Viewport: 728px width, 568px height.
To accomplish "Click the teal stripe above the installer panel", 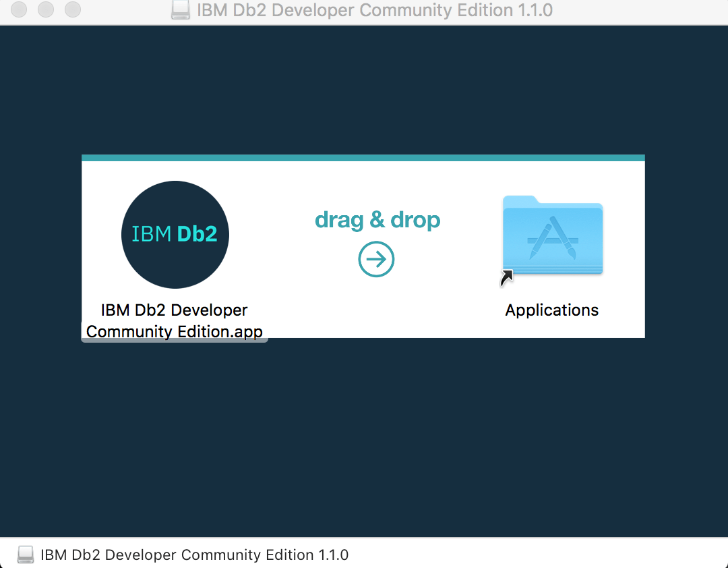I will coord(363,157).
